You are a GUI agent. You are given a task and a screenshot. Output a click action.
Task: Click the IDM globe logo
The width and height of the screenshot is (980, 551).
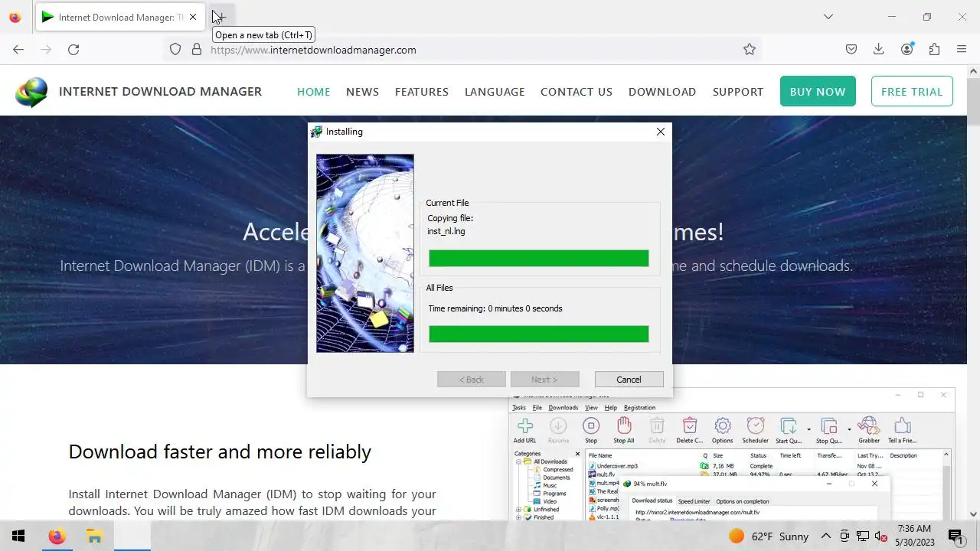coord(31,92)
